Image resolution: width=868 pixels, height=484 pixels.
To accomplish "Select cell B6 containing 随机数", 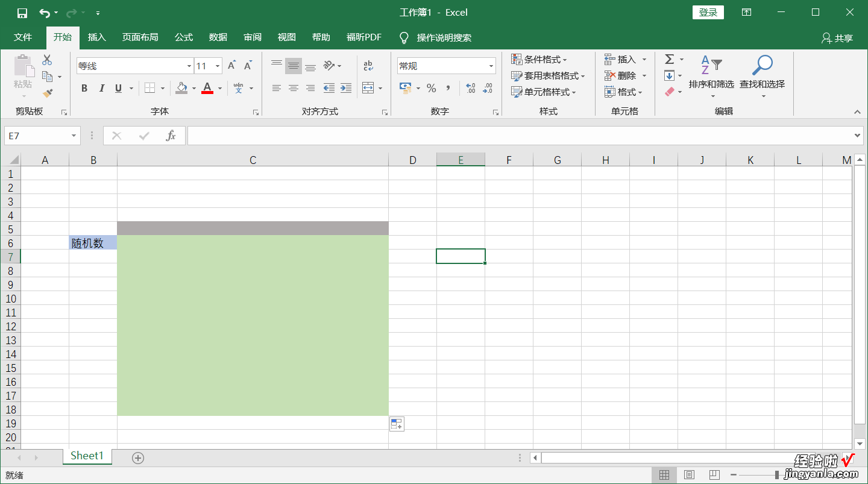I will tap(93, 243).
